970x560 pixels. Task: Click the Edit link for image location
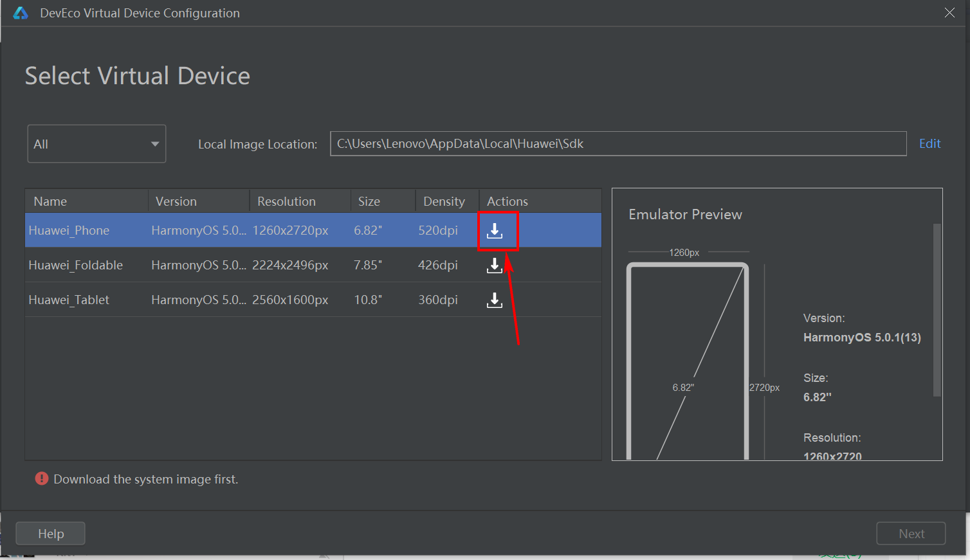coord(929,143)
